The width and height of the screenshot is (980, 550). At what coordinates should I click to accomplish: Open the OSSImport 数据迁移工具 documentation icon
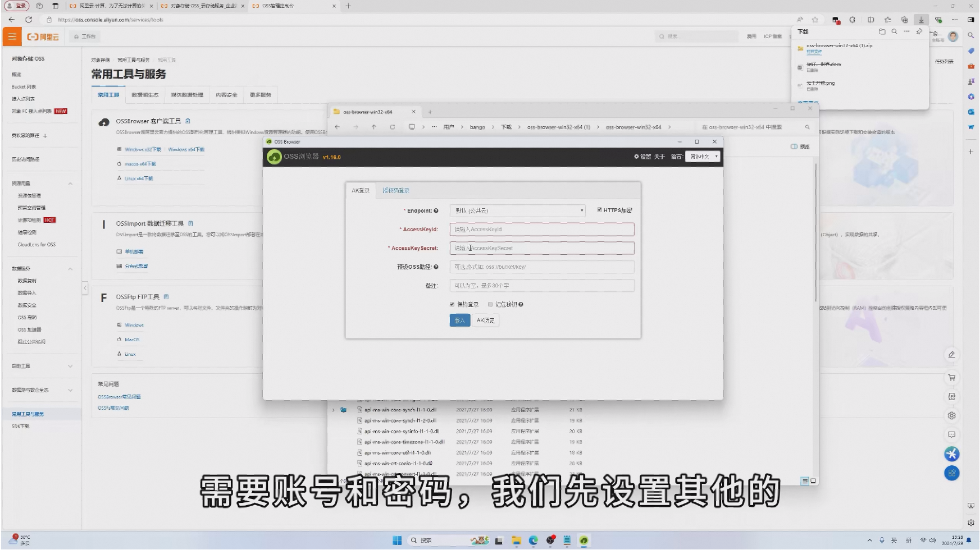[x=191, y=223]
